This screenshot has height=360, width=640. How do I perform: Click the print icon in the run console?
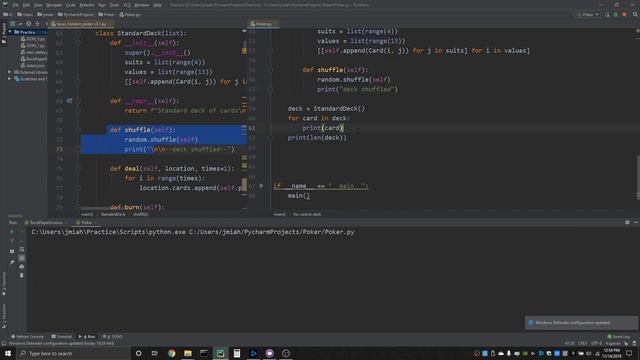click(22, 267)
